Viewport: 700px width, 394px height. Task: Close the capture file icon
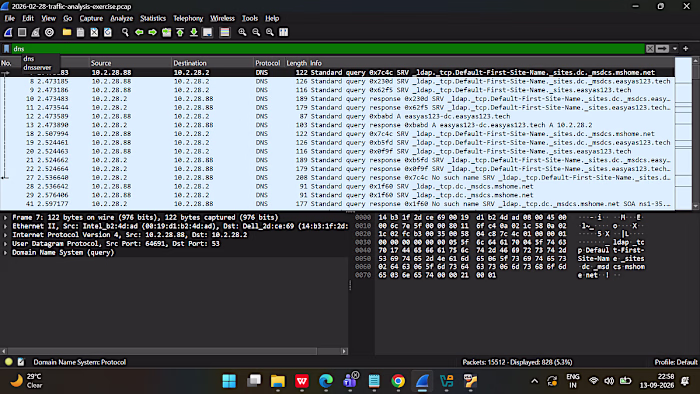click(94, 32)
